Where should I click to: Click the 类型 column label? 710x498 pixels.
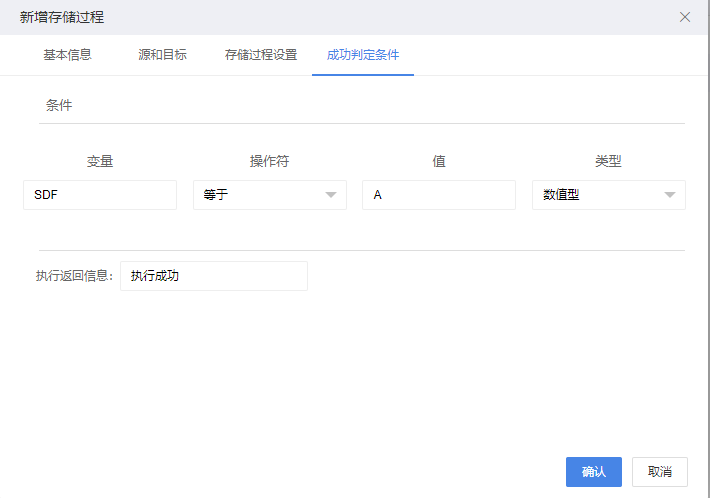[608, 161]
